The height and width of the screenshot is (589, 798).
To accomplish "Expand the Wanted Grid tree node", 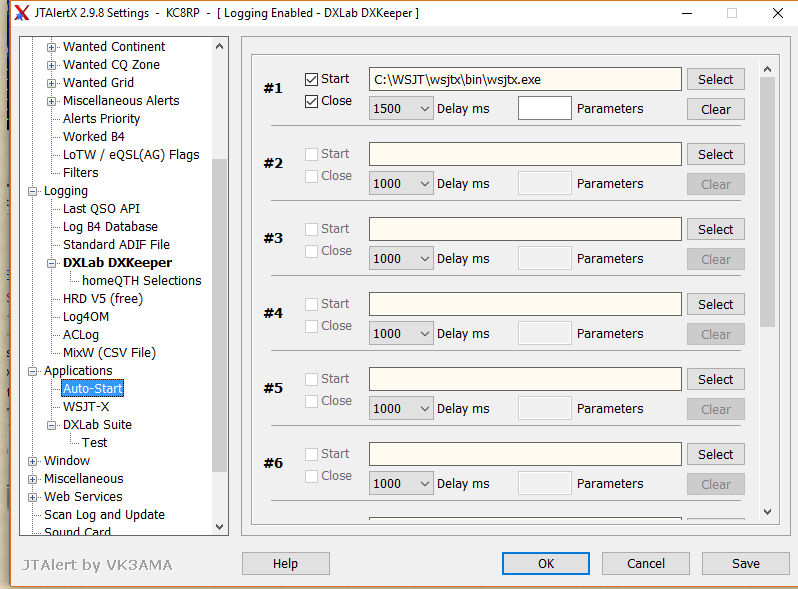I will (51, 83).
